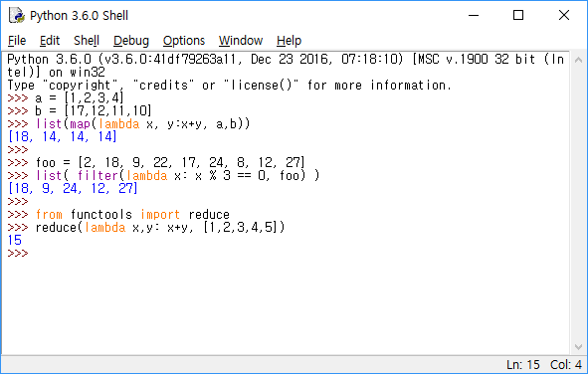This screenshot has height=374, width=588.
Task: Click the Python IDLE icon in title bar
Action: [x=17, y=15]
